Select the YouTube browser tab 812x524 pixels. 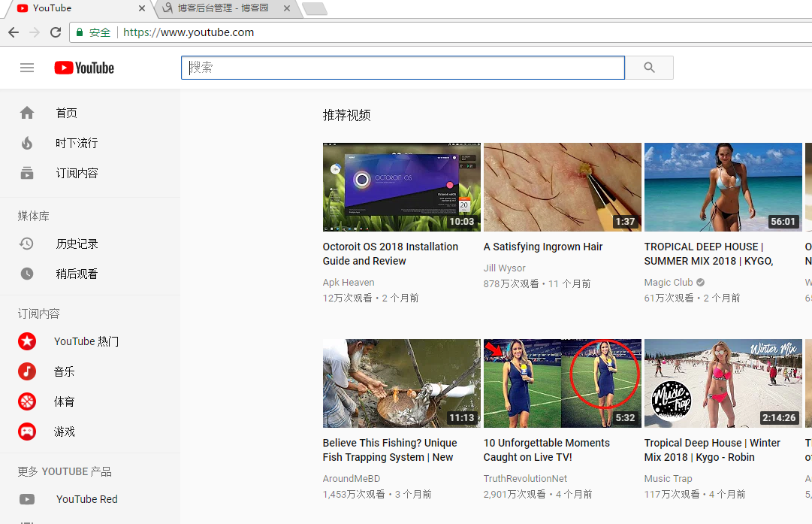[52, 8]
